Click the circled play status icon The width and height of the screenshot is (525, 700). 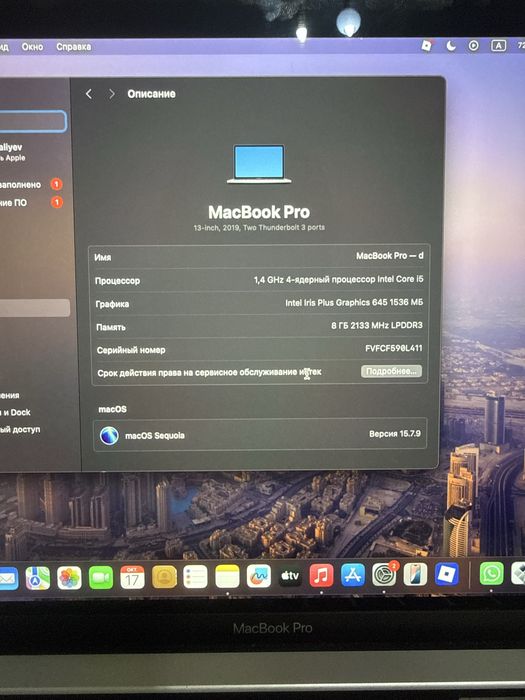(x=474, y=46)
